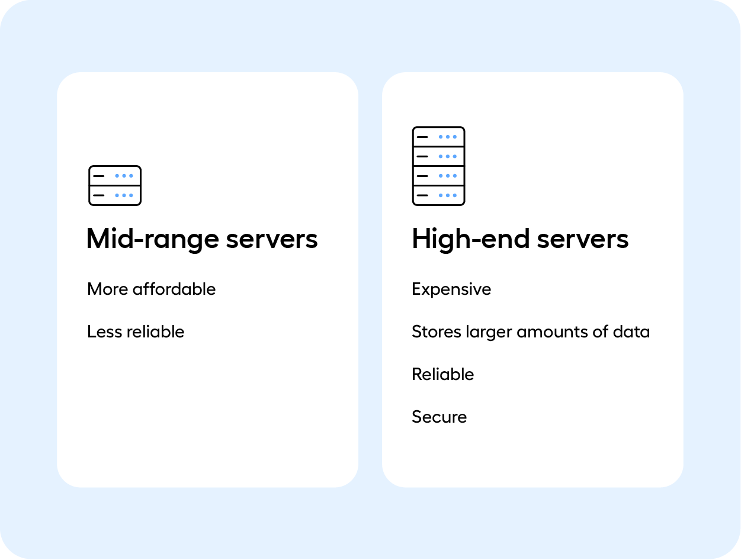This screenshot has width=741, height=560.
Task: Click the 'More affordable' label
Action: pyautogui.click(x=151, y=289)
